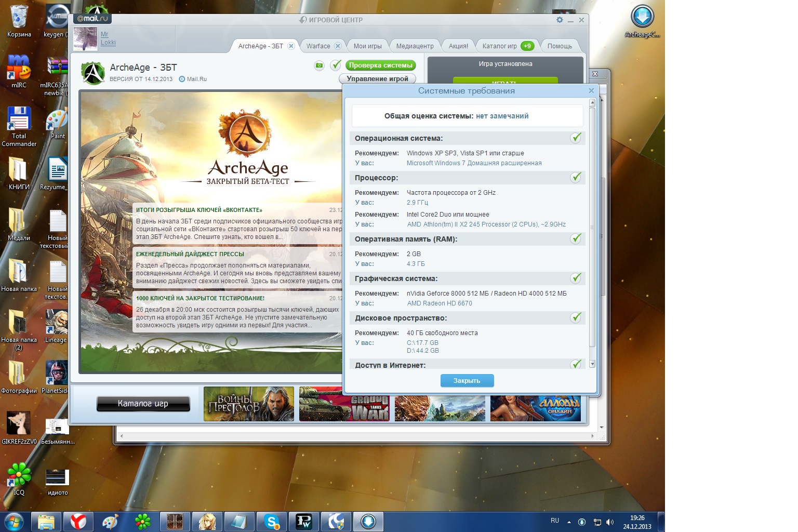This screenshot has height=532, width=798.
Task: Open Windows Start menu
Action: (x=14, y=522)
